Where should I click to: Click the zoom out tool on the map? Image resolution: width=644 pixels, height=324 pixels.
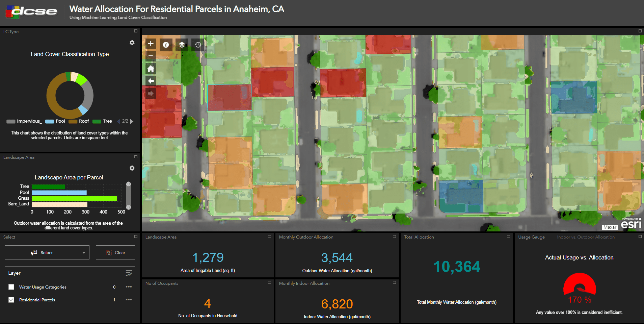coord(150,55)
